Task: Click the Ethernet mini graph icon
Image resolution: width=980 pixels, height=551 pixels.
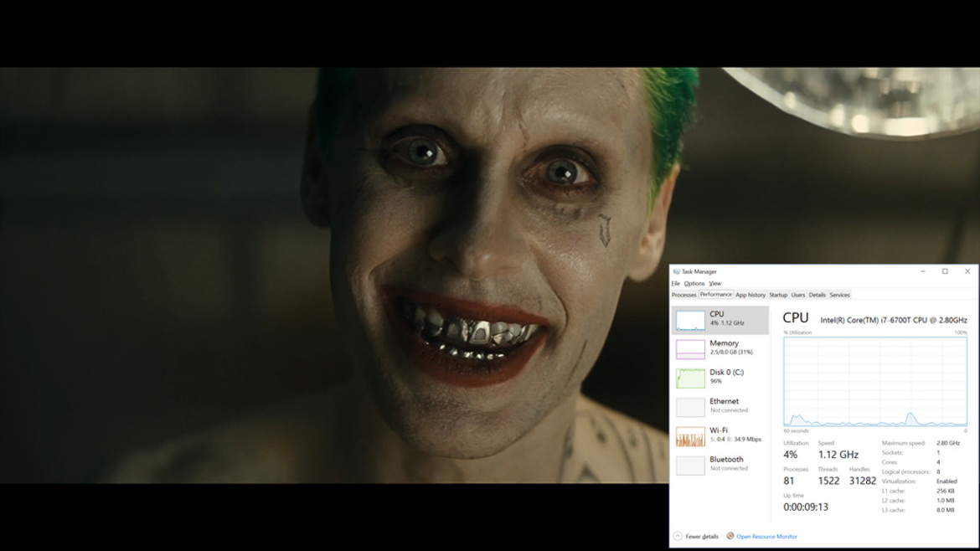Action: pyautogui.click(x=690, y=407)
